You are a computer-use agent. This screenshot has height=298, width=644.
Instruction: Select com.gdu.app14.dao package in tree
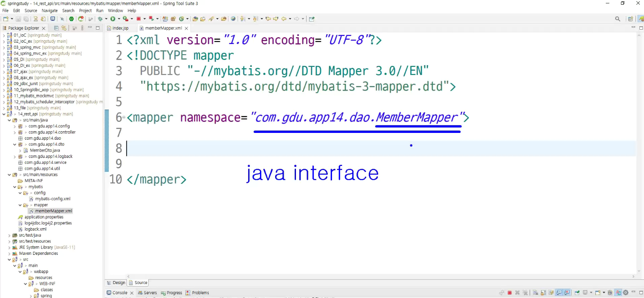click(42, 138)
